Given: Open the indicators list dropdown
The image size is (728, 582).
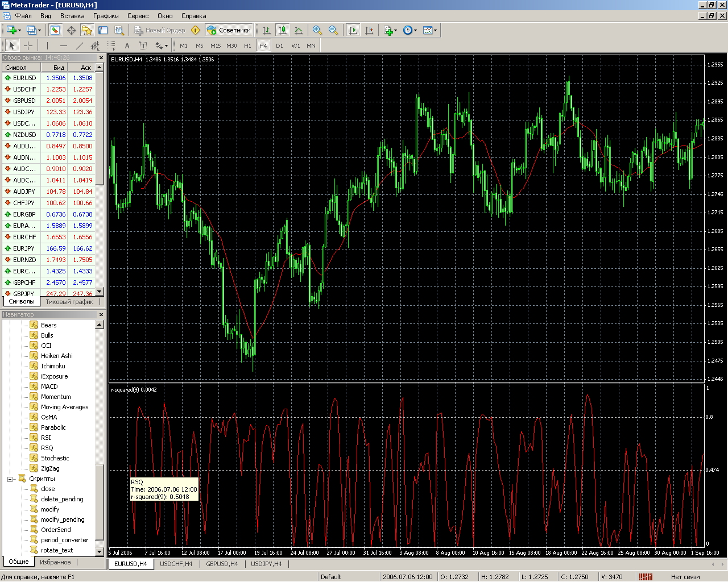Looking at the screenshot, I should (391, 30).
